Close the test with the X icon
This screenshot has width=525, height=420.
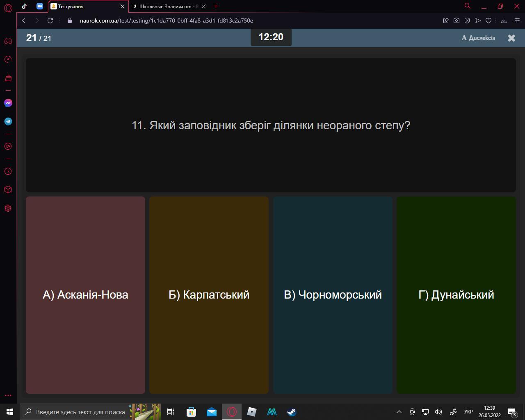(511, 38)
